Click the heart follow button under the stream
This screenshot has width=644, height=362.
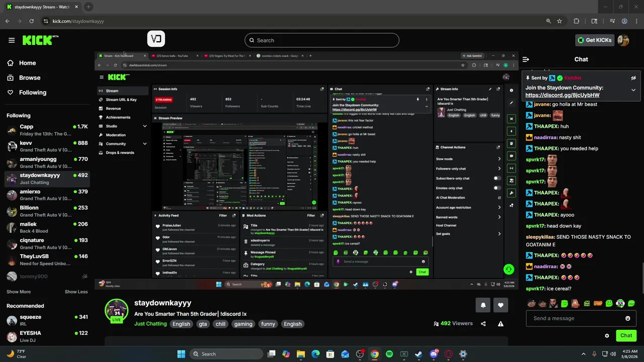pyautogui.click(x=501, y=305)
